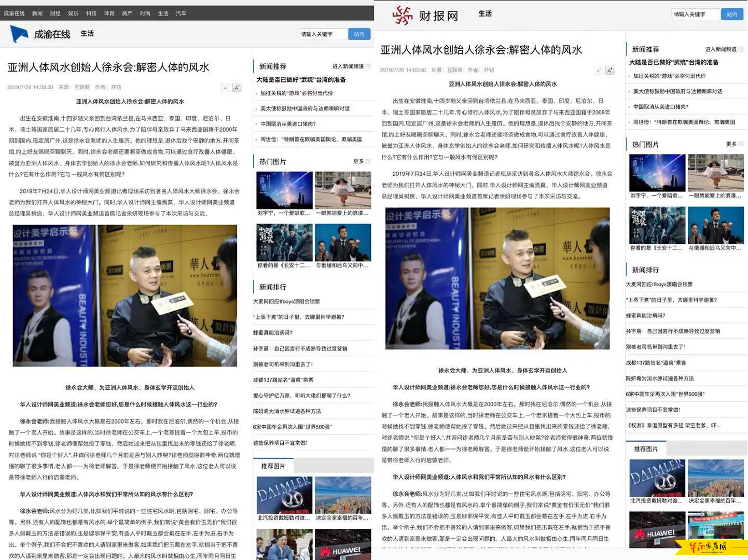Screen dimensions: 748x560
Task: Click arrow icon beside 进入新闻频道 on 财报网
Action: pyautogui.click(x=741, y=49)
